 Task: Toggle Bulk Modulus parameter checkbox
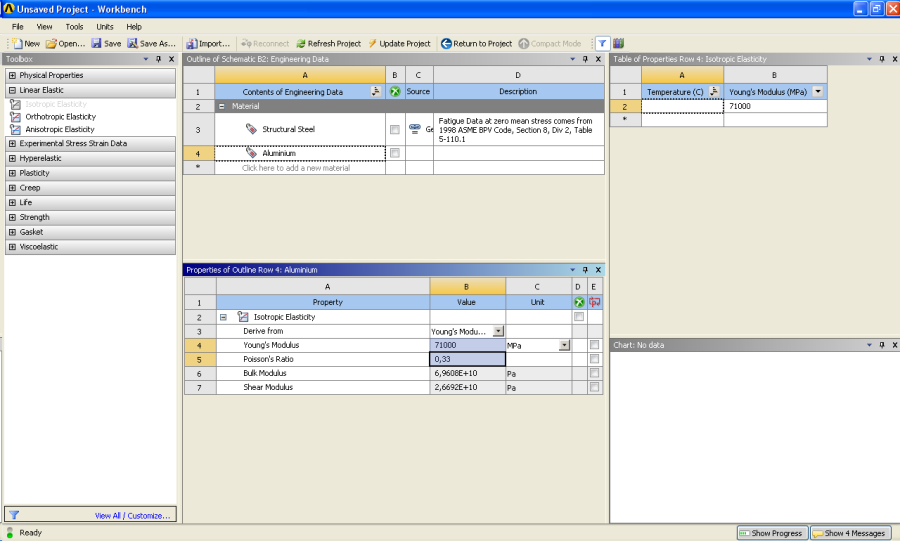point(595,373)
